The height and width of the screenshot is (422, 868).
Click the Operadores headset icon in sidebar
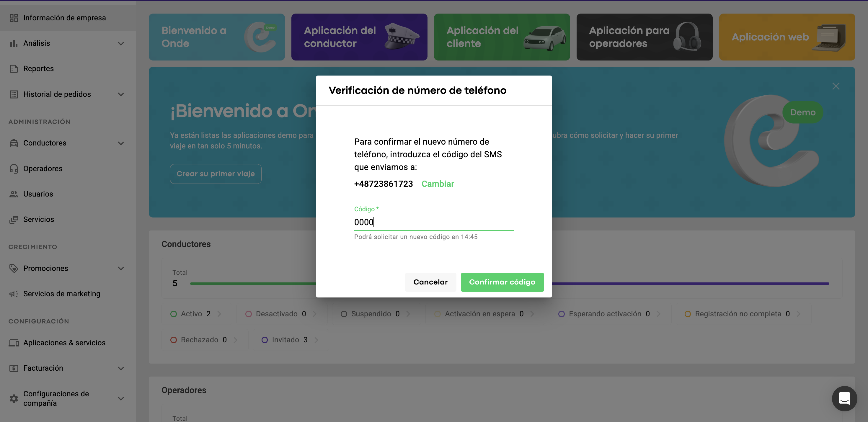point(14,169)
